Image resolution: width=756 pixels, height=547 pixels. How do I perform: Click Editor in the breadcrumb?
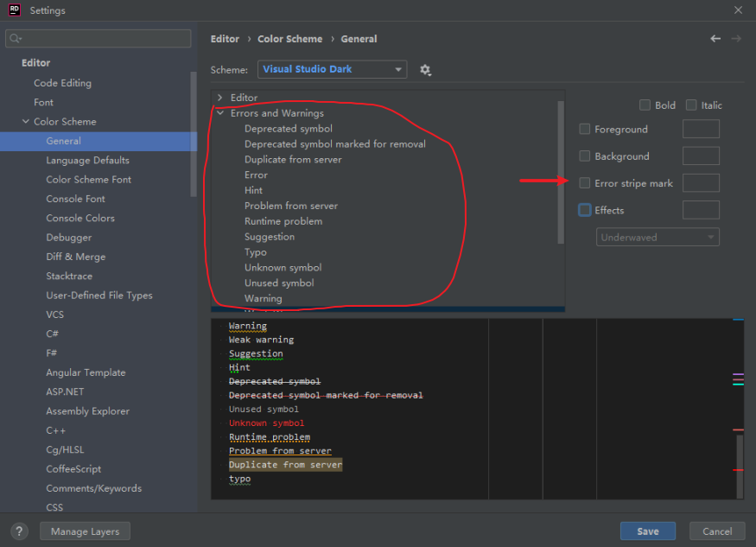pos(225,39)
